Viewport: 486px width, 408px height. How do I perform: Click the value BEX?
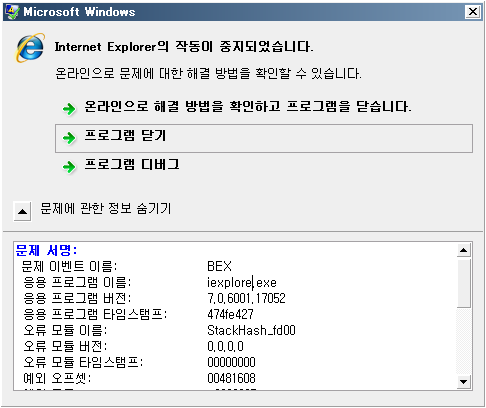[x=219, y=266]
